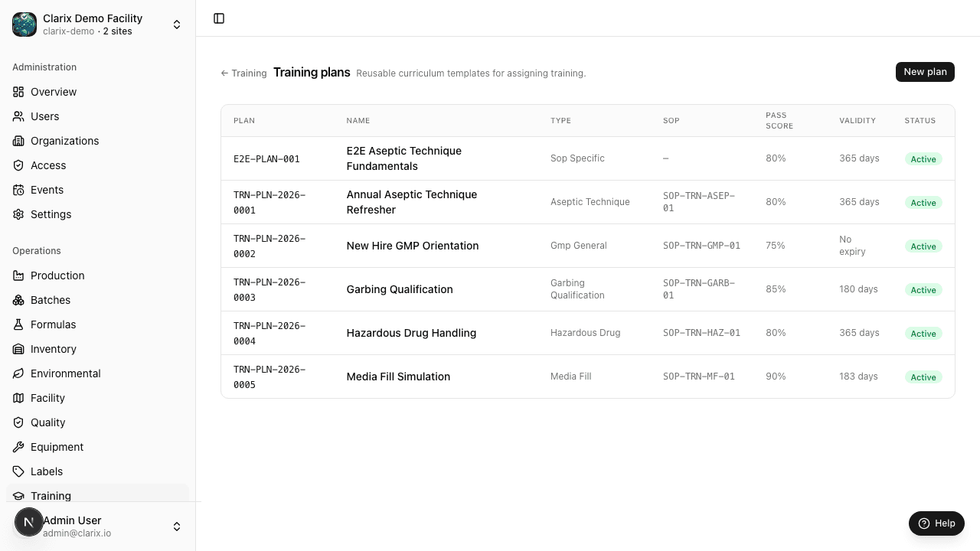
Task: Open Garbing Qualification plan
Action: 399,289
